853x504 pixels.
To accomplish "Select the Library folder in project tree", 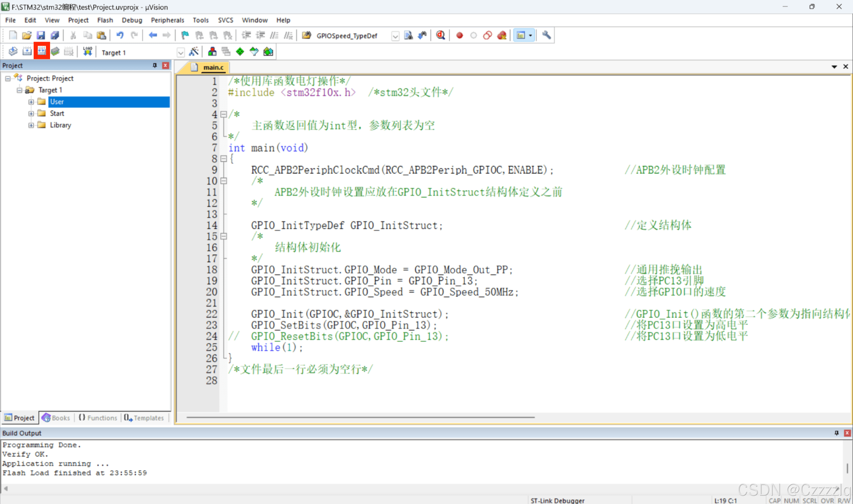I will 60,125.
